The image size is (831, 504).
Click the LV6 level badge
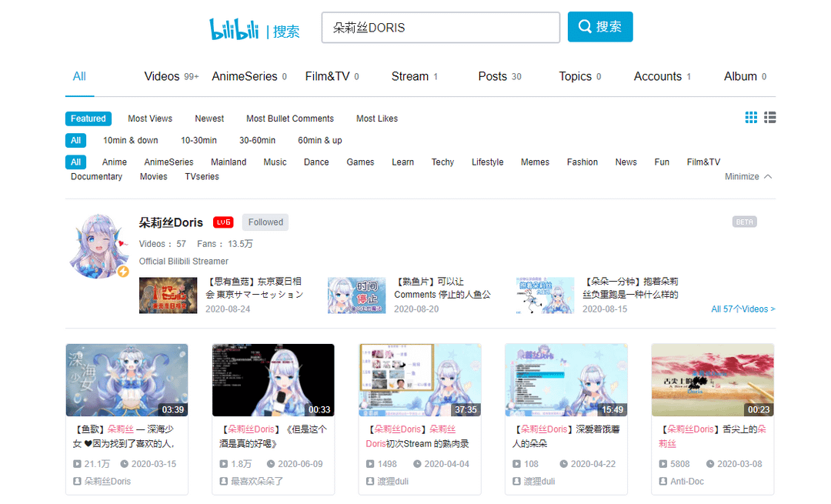tap(222, 222)
